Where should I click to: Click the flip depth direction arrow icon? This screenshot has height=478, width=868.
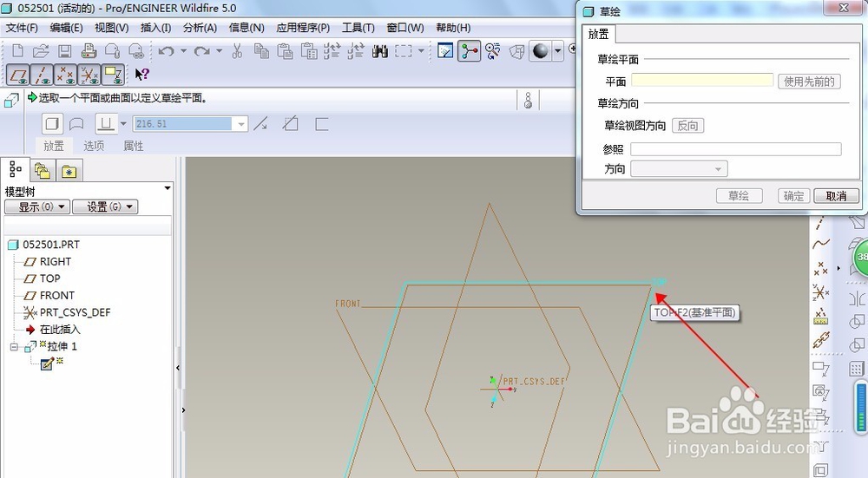click(x=260, y=124)
